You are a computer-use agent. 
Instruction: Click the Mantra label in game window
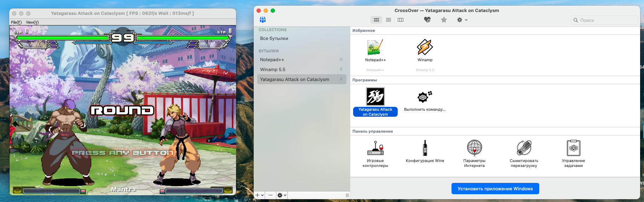coord(124,189)
